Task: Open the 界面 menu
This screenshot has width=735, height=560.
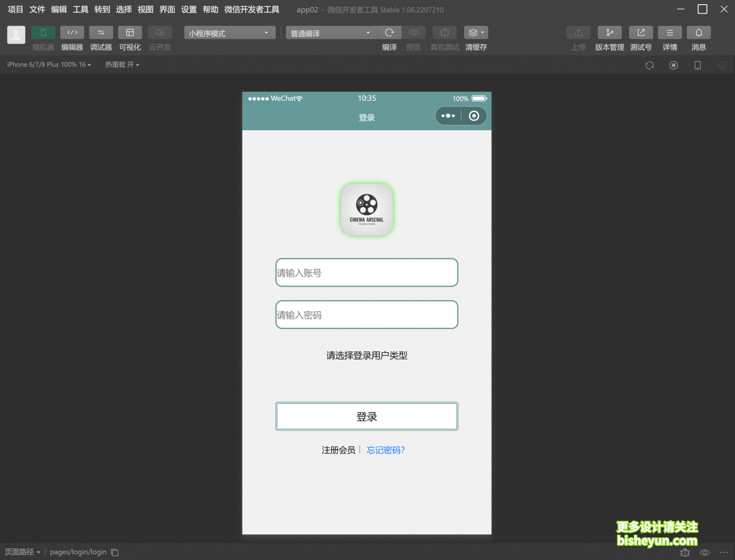Action: [x=167, y=9]
